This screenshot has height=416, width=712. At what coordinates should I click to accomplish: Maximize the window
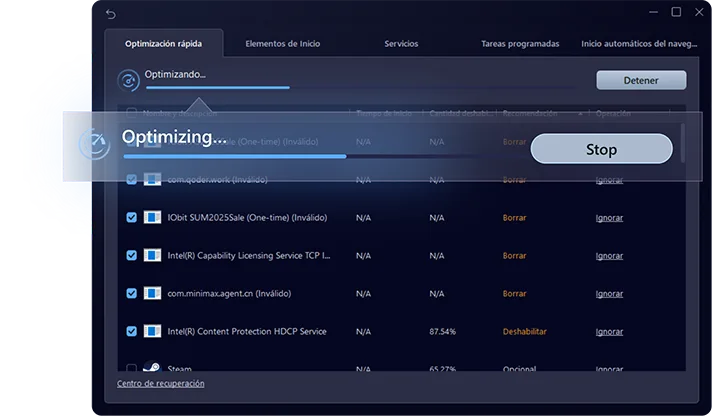[676, 12]
